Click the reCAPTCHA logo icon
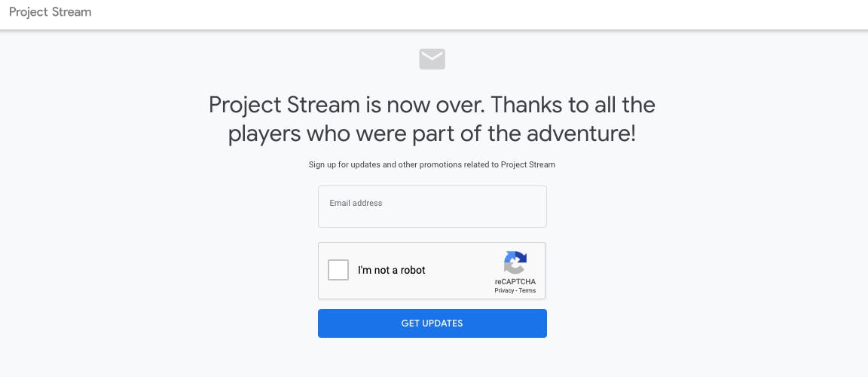The height and width of the screenshot is (377, 868). pyautogui.click(x=515, y=262)
